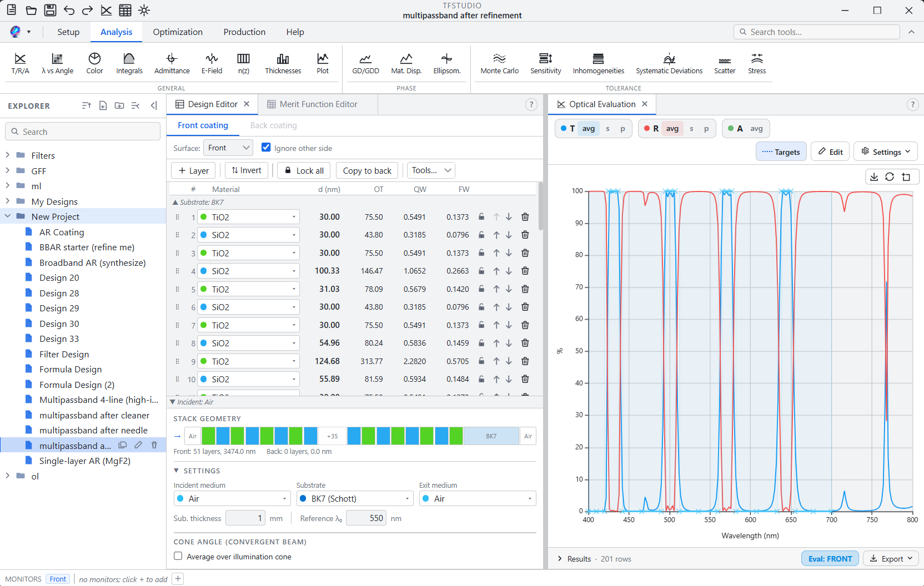The width and height of the screenshot is (924, 586).
Task: Click the Search tools field
Action: (x=816, y=32)
